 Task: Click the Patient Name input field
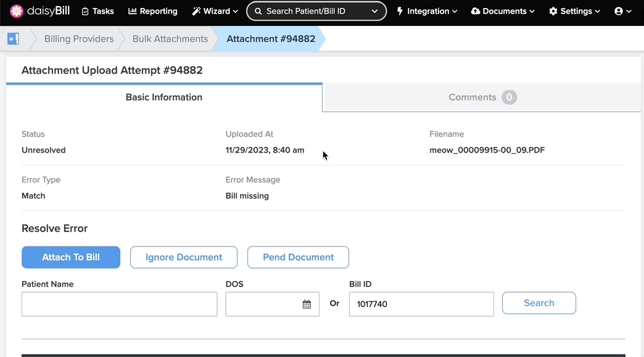pyautogui.click(x=120, y=304)
